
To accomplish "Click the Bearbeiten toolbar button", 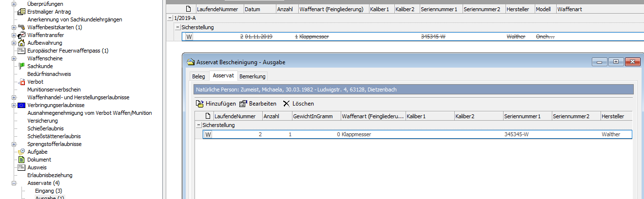I will pos(257,104).
